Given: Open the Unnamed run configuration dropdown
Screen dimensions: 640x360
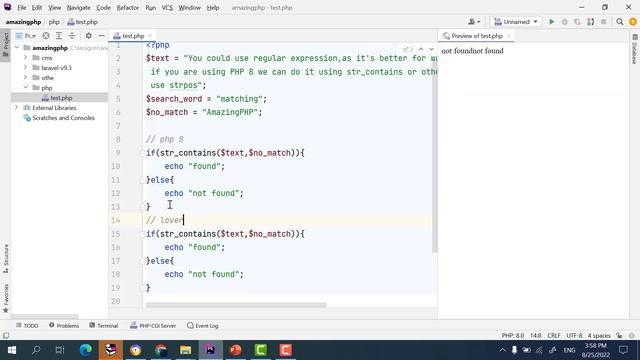Looking at the screenshot, I should (516, 22).
